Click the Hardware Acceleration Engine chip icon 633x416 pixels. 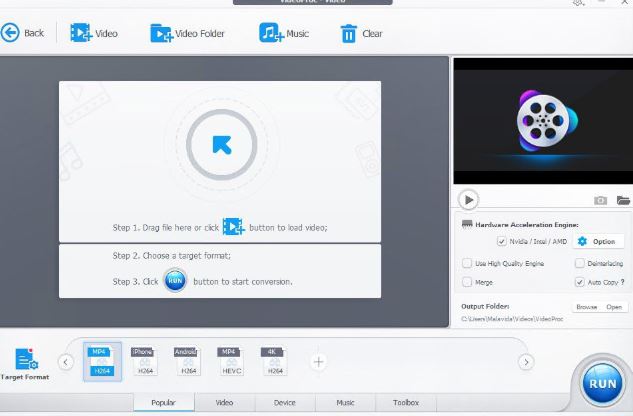point(467,224)
